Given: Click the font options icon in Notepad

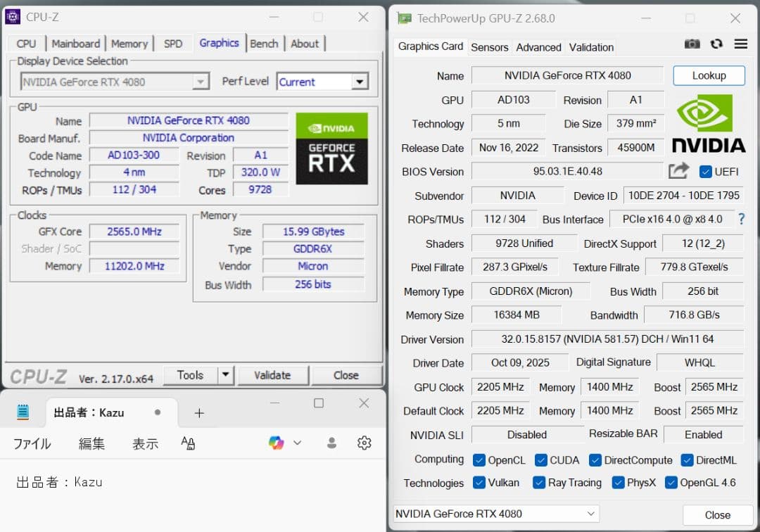Looking at the screenshot, I should pyautogui.click(x=186, y=443).
